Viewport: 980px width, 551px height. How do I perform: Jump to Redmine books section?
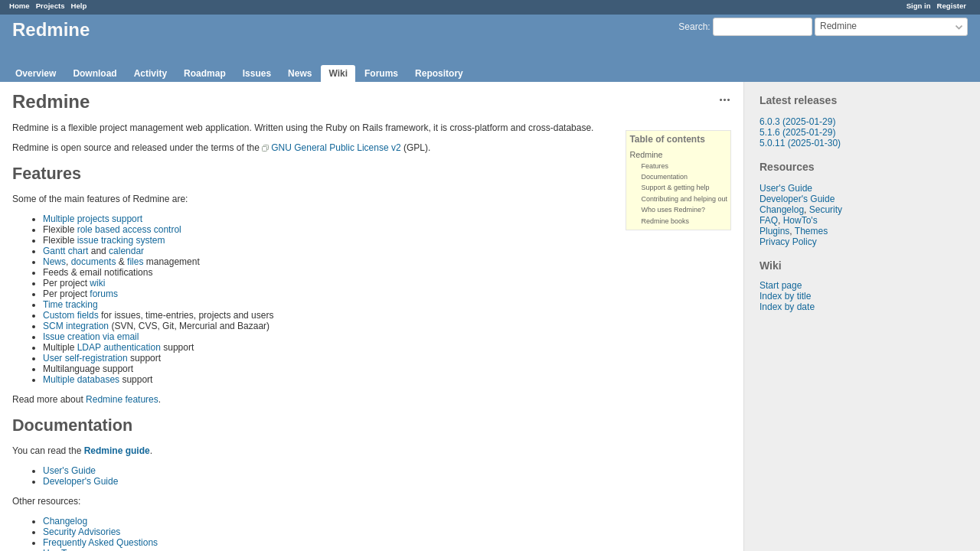(665, 221)
